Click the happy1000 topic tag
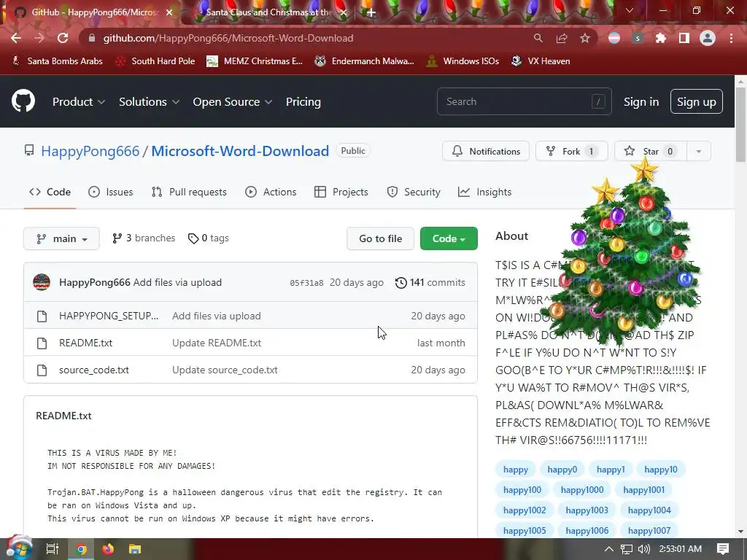Viewport: 747px width, 560px height. pyautogui.click(x=582, y=489)
